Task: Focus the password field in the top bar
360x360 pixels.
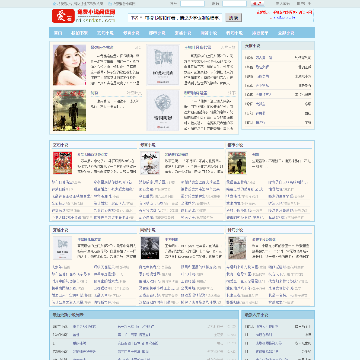Action: pyautogui.click(x=234, y=3)
